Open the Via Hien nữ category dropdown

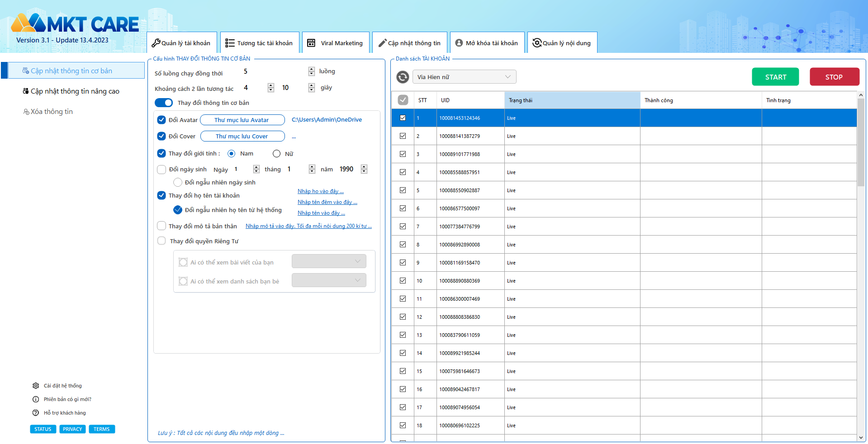point(464,77)
